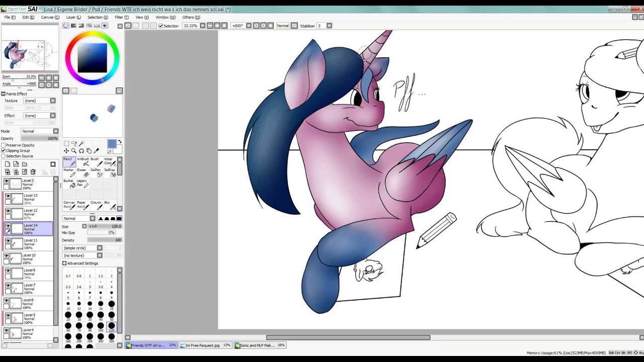Hide Layer10 with its eye icon
Viewport: 644px width, 362px height.
pos(7,256)
